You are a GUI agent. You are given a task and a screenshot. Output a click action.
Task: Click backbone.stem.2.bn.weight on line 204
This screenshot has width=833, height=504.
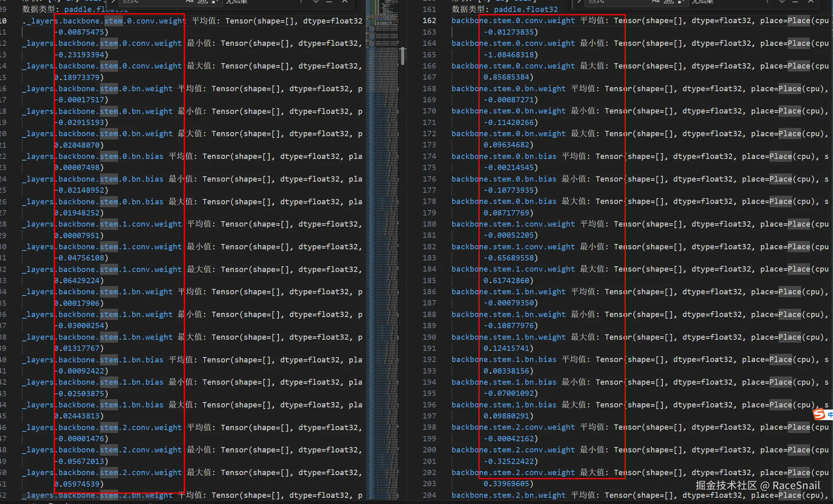pyautogui.click(x=508, y=495)
